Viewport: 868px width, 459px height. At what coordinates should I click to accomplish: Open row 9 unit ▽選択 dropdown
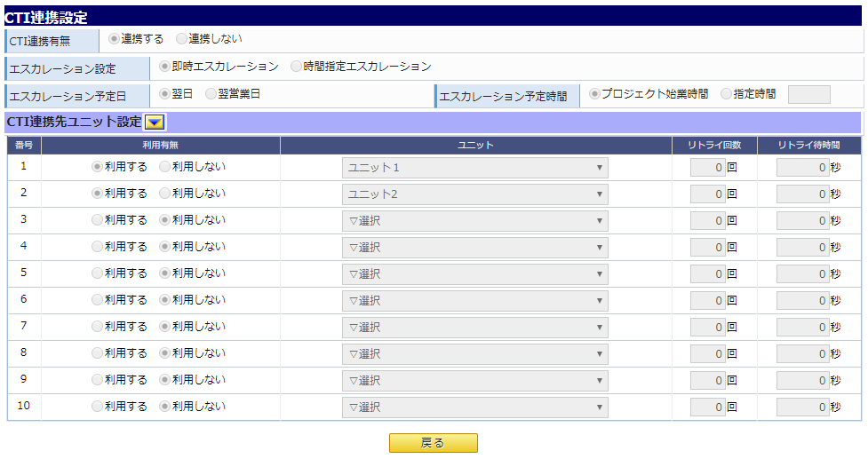(475, 381)
